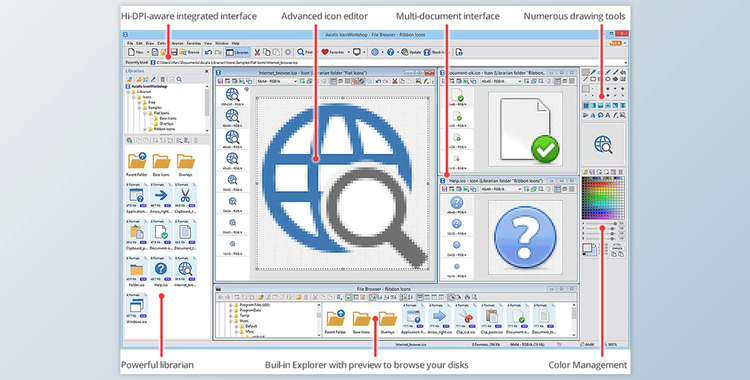The width and height of the screenshot is (750, 380).
Task: Expand the help icon dropdown arrow
Action: tap(397, 52)
